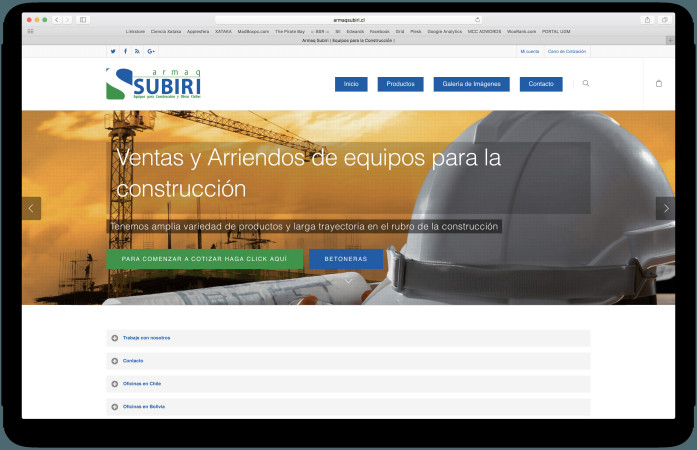This screenshot has height=450, width=697.
Task: Open the Ciencia Xataka bookmark
Action: tap(166, 32)
